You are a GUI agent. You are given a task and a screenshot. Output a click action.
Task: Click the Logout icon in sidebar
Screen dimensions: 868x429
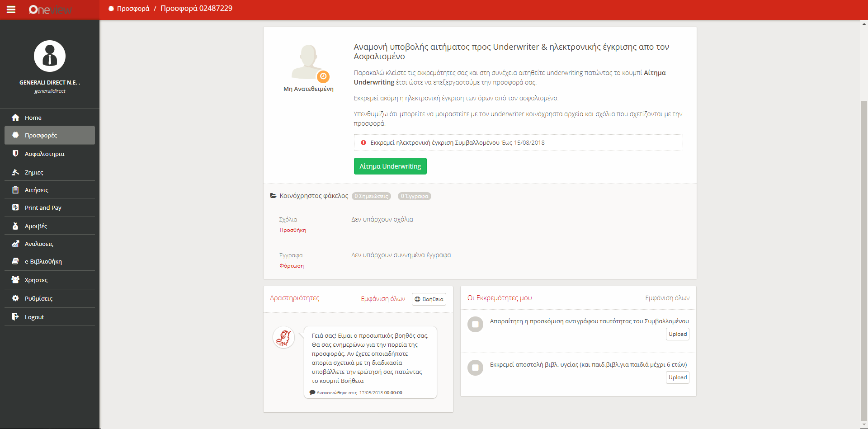(x=15, y=317)
